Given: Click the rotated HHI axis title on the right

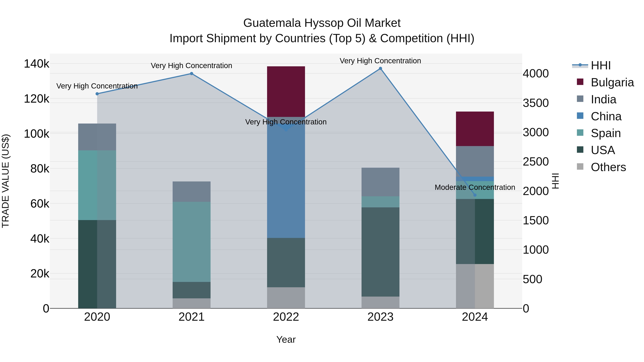Looking at the screenshot, I should point(555,181).
